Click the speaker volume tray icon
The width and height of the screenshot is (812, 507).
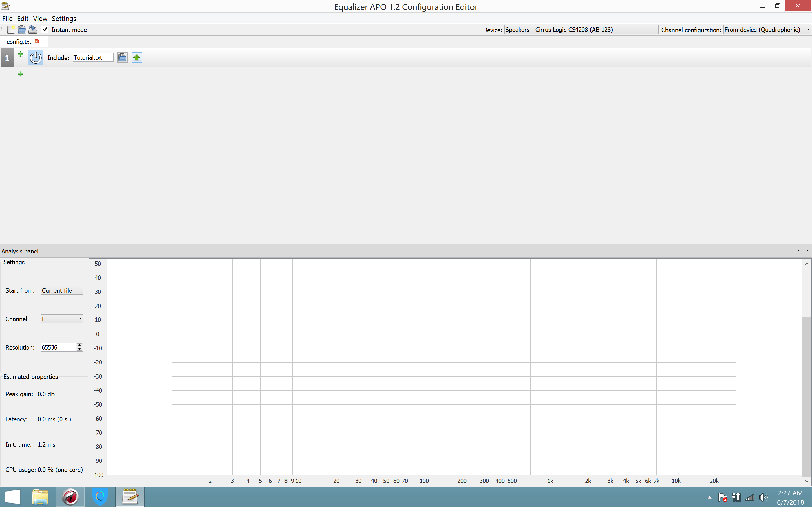coord(763,497)
